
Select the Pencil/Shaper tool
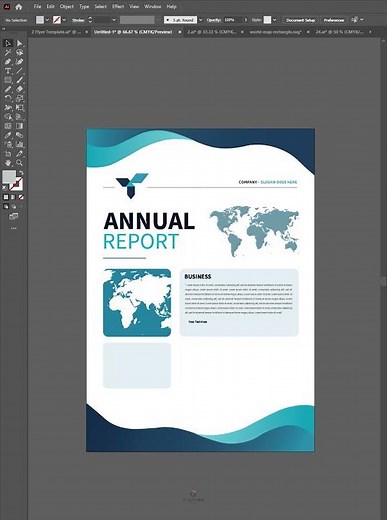[8, 89]
